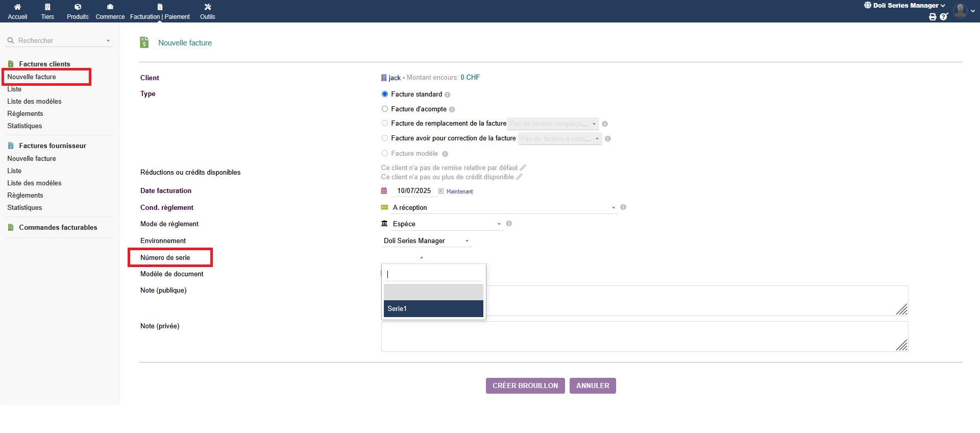Click the print icon in top bar
The width and height of the screenshot is (980, 433).
point(933,17)
